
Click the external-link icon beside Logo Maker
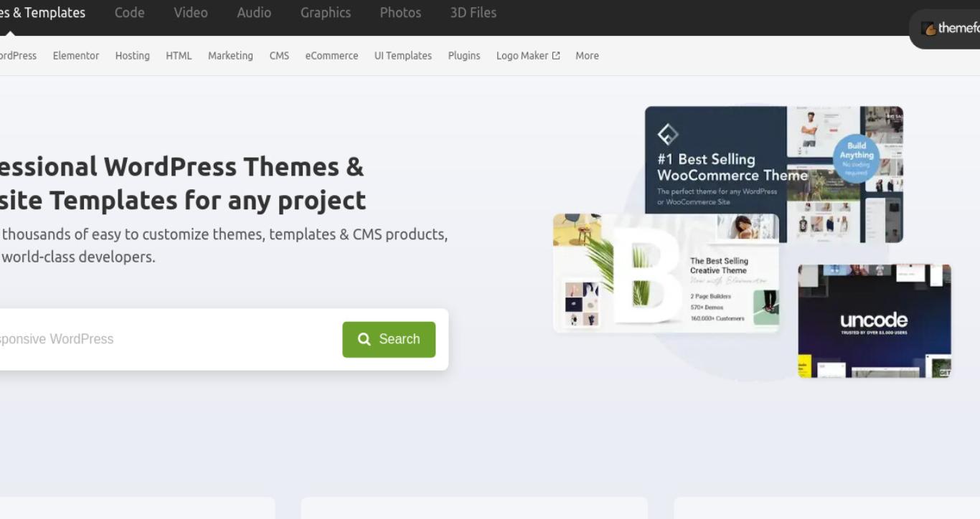556,55
